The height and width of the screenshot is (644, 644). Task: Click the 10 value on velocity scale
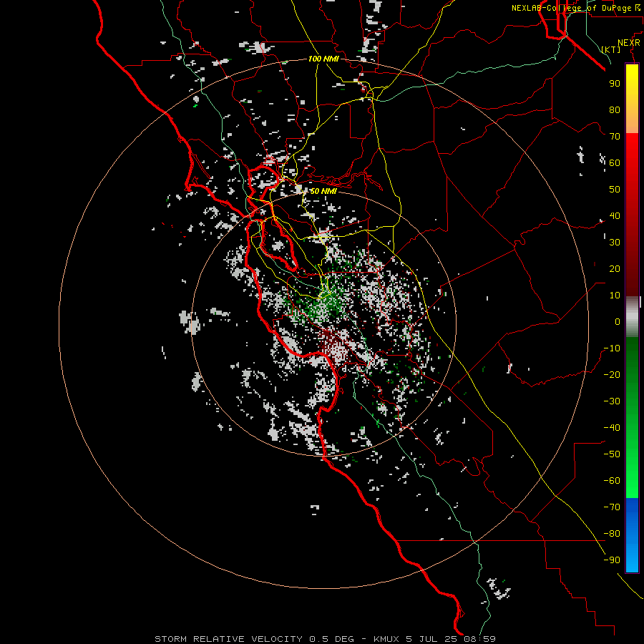pyautogui.click(x=615, y=296)
